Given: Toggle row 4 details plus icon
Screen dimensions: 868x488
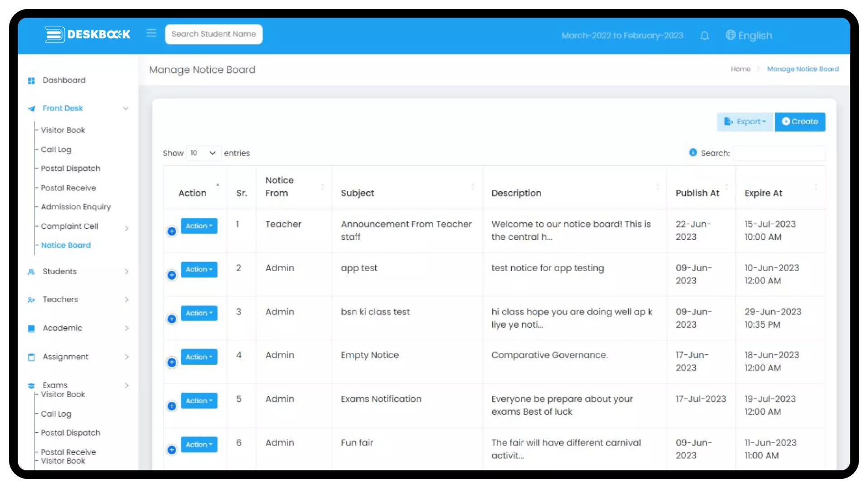Looking at the screenshot, I should tap(172, 362).
